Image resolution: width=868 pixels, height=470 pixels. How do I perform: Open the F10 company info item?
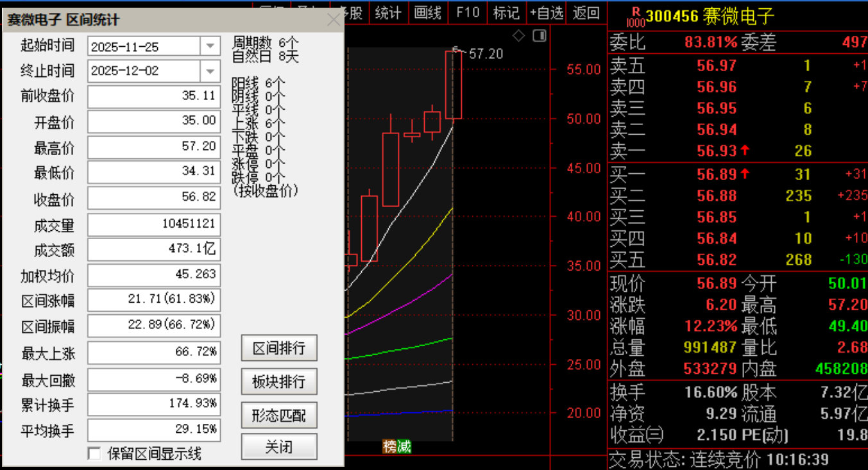(468, 12)
